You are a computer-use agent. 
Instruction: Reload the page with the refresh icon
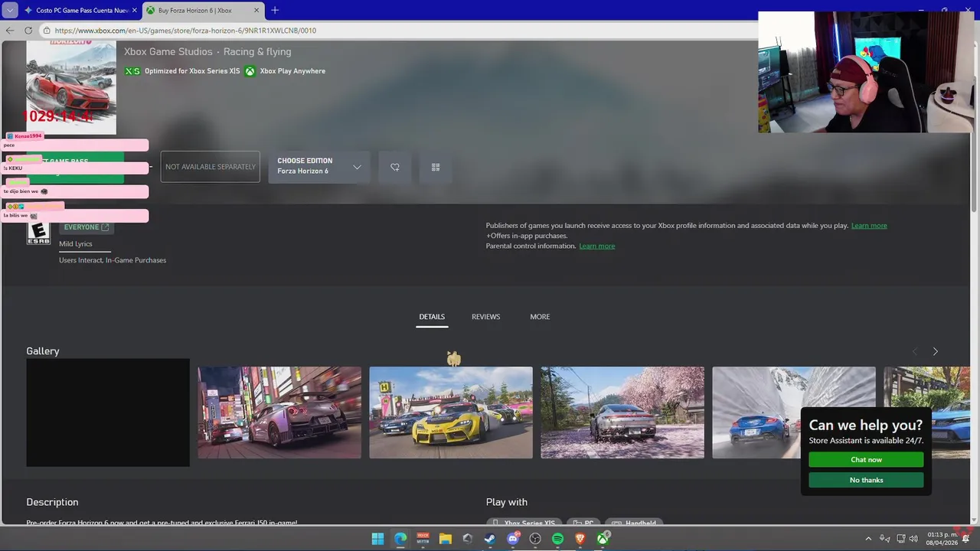coord(28,31)
